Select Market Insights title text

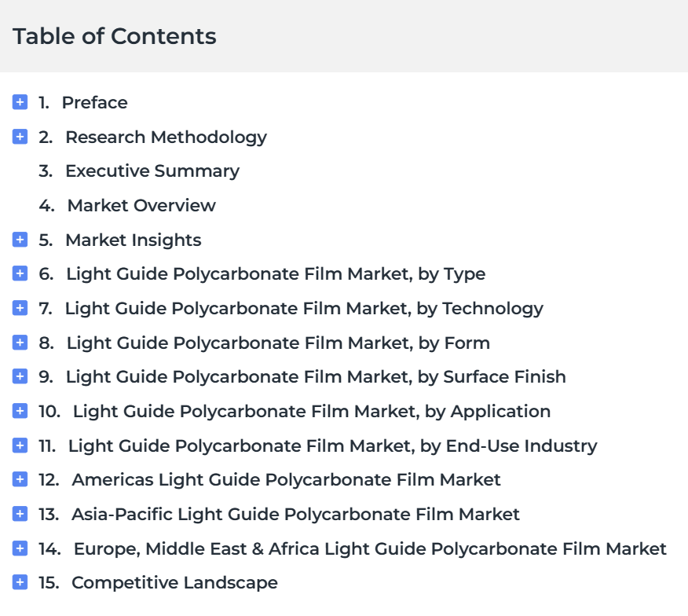tap(134, 240)
